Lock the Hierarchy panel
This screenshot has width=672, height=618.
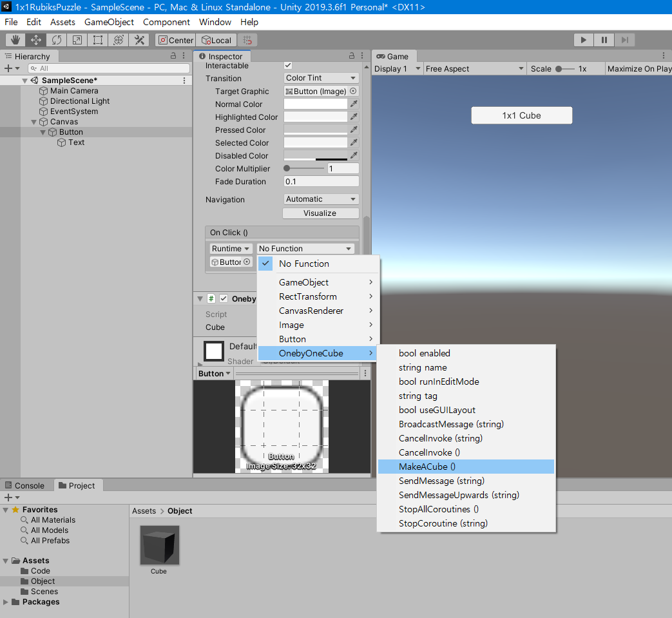(173, 55)
